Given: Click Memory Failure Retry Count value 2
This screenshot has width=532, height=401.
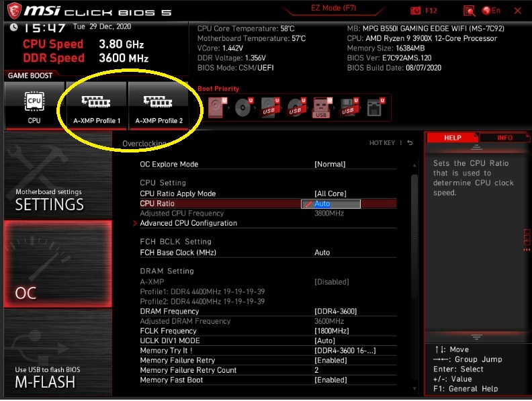Looking at the screenshot, I should [316, 371].
